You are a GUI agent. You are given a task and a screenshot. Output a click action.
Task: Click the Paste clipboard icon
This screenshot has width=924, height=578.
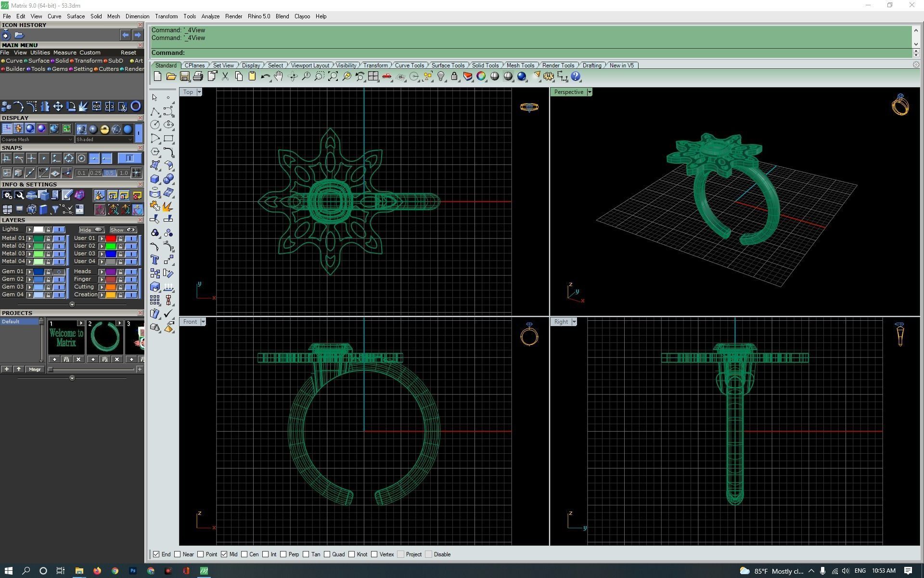(x=252, y=77)
